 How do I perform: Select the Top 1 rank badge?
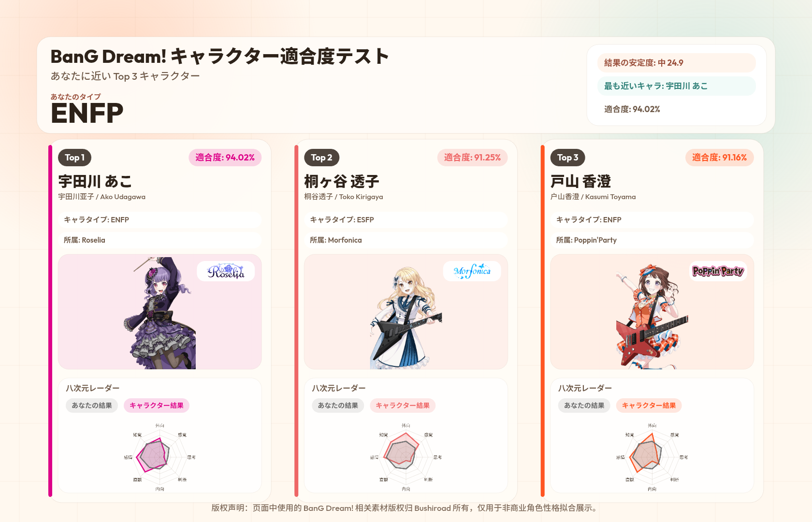[x=75, y=158]
